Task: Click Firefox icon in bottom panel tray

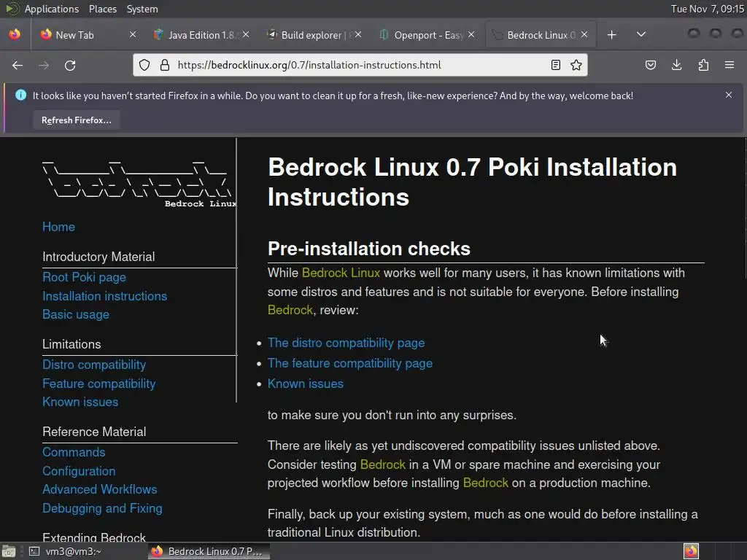Action: click(691, 551)
